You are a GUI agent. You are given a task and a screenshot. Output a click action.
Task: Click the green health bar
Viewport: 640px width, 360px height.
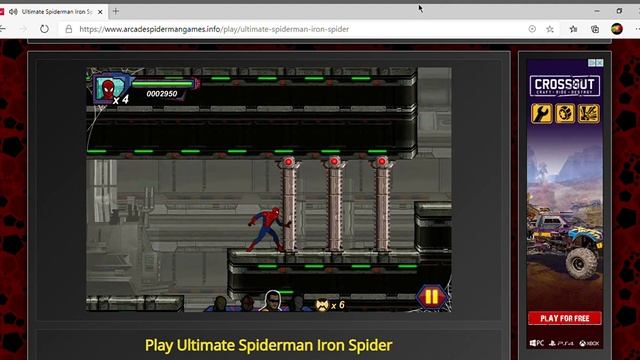tap(162, 84)
